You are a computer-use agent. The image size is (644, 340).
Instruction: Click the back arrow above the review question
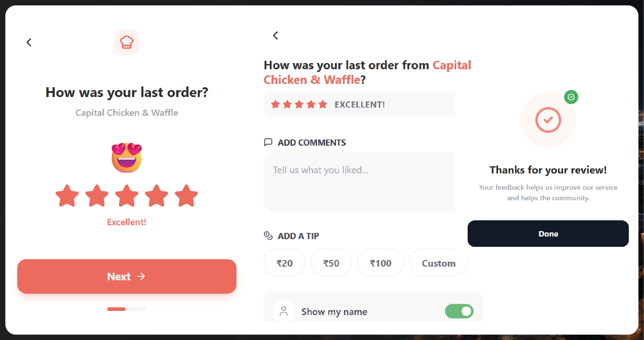point(275,36)
